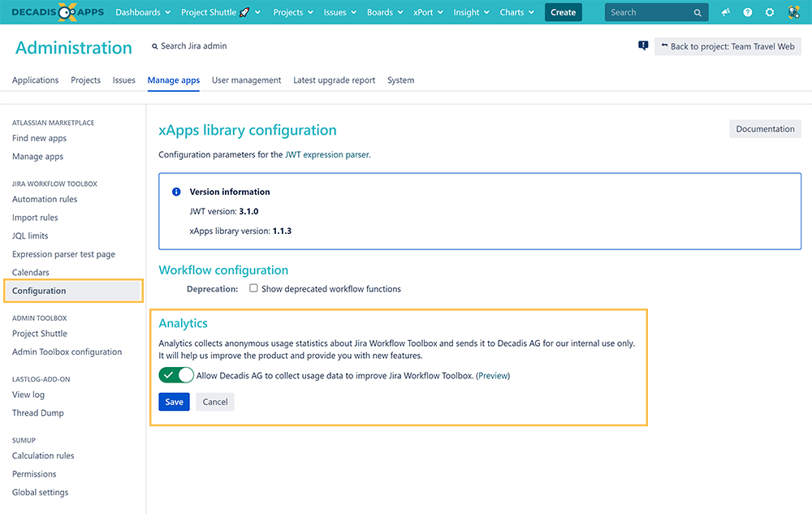Check Show deprecated workflow functions
Screen dimensions: 812x514
click(253, 288)
